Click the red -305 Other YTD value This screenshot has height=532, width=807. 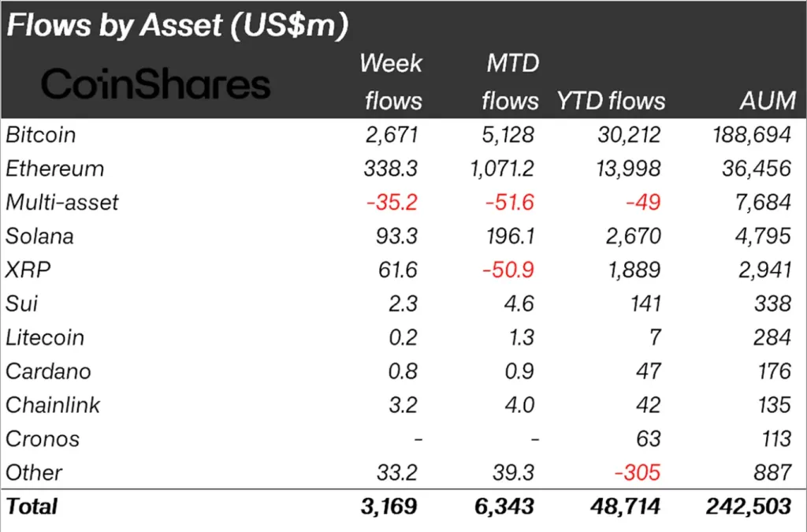coord(637,472)
